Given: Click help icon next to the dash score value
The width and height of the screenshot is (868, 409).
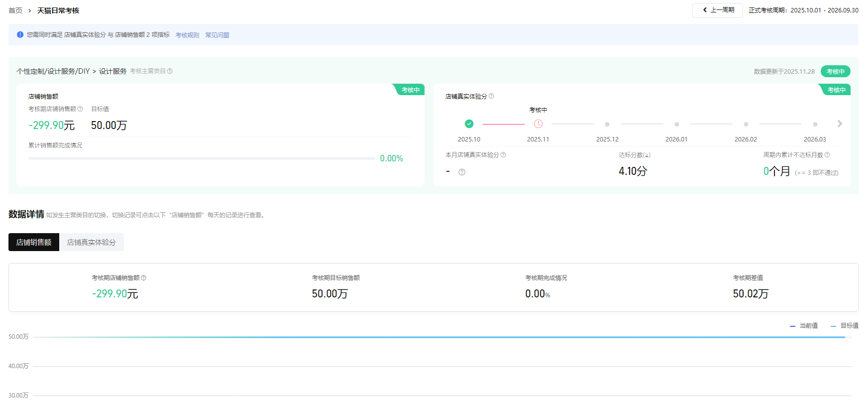Looking at the screenshot, I should point(462,172).
